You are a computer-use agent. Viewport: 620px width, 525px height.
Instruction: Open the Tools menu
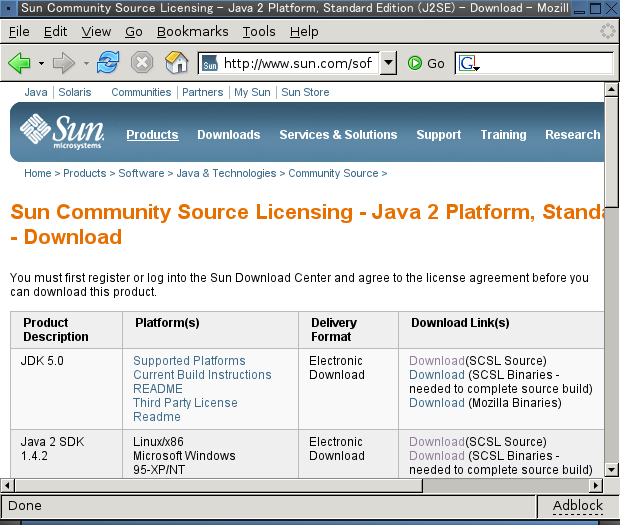tap(259, 32)
